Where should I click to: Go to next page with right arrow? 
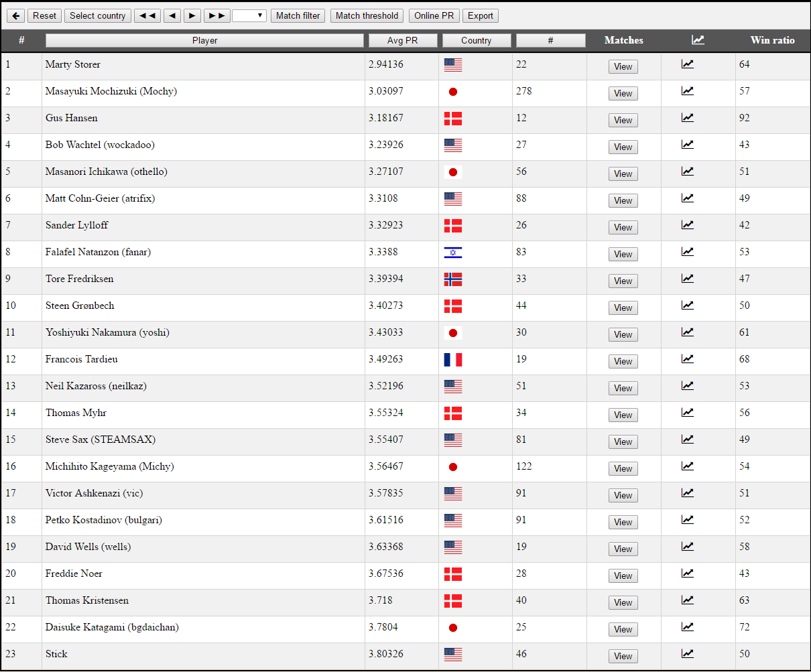click(x=192, y=15)
